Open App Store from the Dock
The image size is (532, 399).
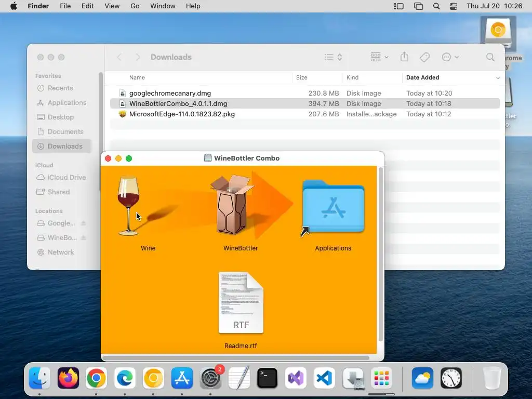[x=182, y=378]
